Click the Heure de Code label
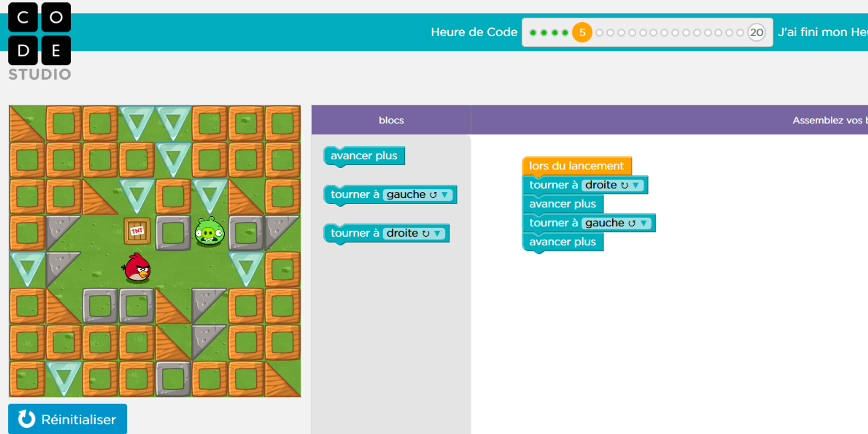The height and width of the screenshot is (434, 868). [x=474, y=32]
